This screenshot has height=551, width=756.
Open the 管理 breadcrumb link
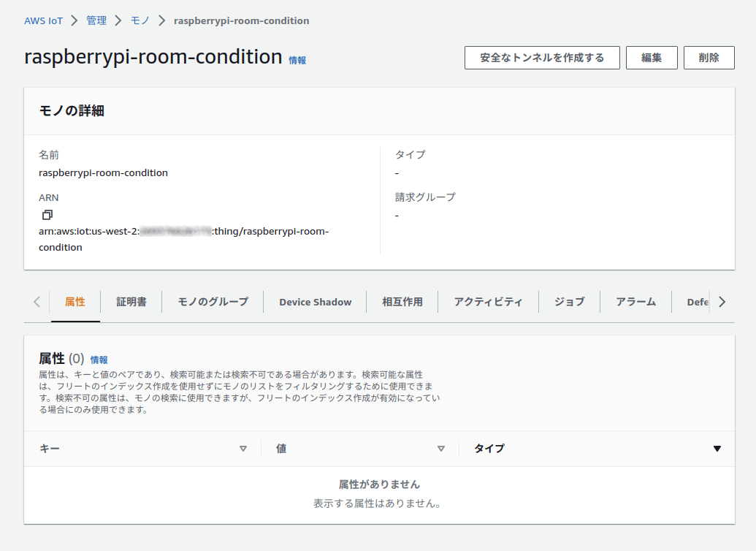click(x=96, y=20)
